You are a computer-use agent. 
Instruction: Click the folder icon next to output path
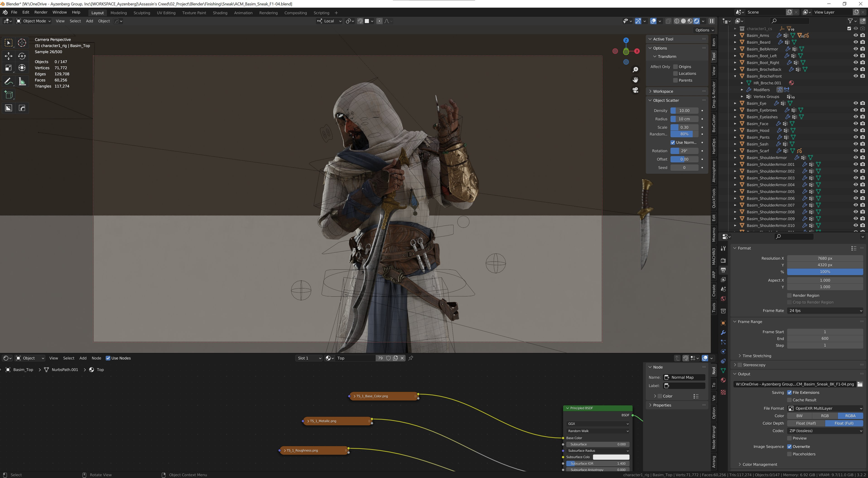[860, 384]
